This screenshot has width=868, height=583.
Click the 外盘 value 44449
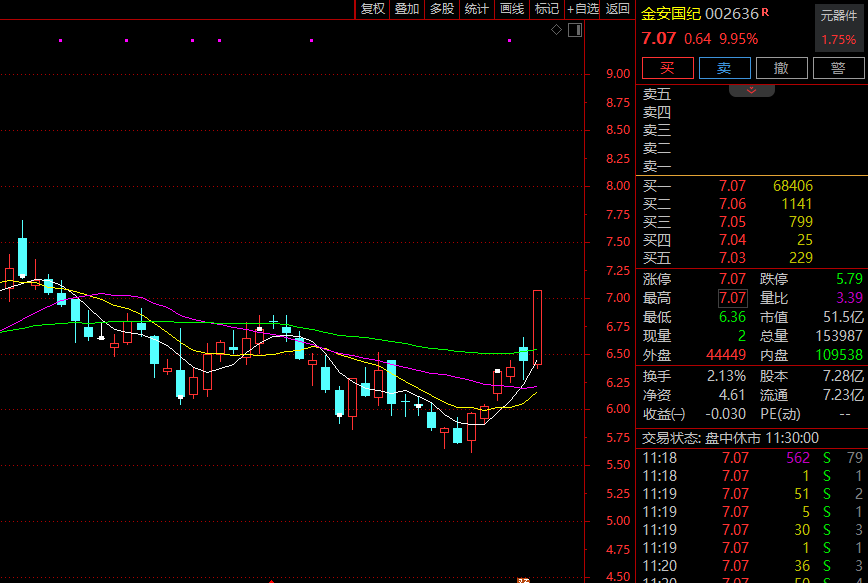point(726,355)
